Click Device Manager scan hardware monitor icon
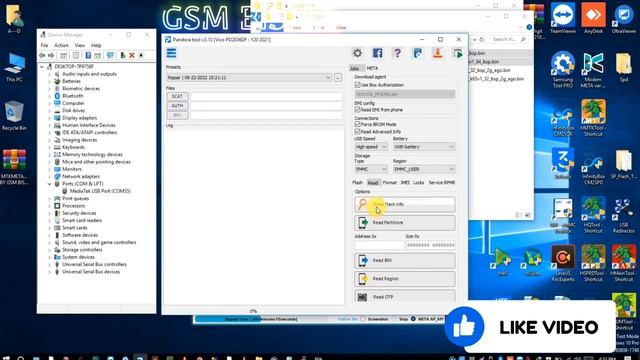Screen dimensions: 640x360 (110, 55)
